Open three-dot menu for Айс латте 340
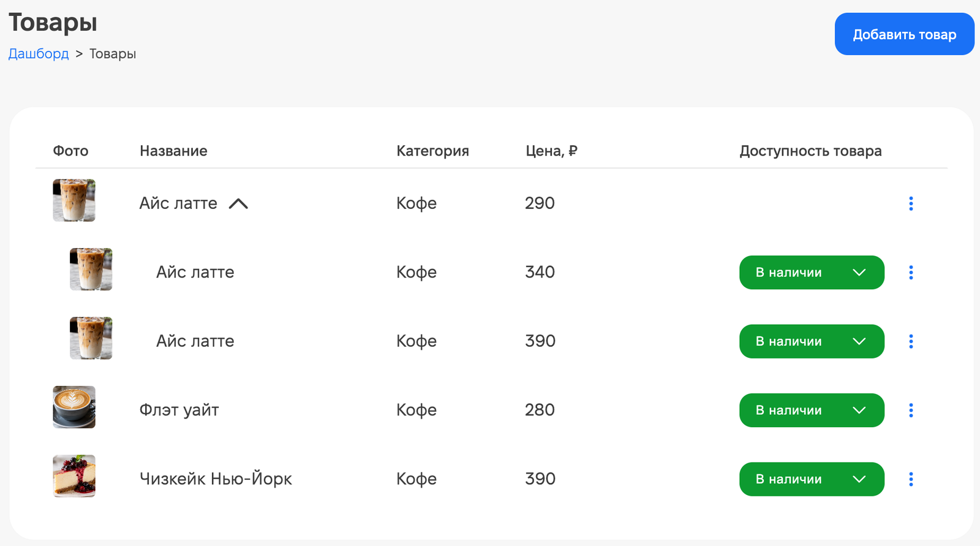This screenshot has height=546, width=980. (x=911, y=273)
